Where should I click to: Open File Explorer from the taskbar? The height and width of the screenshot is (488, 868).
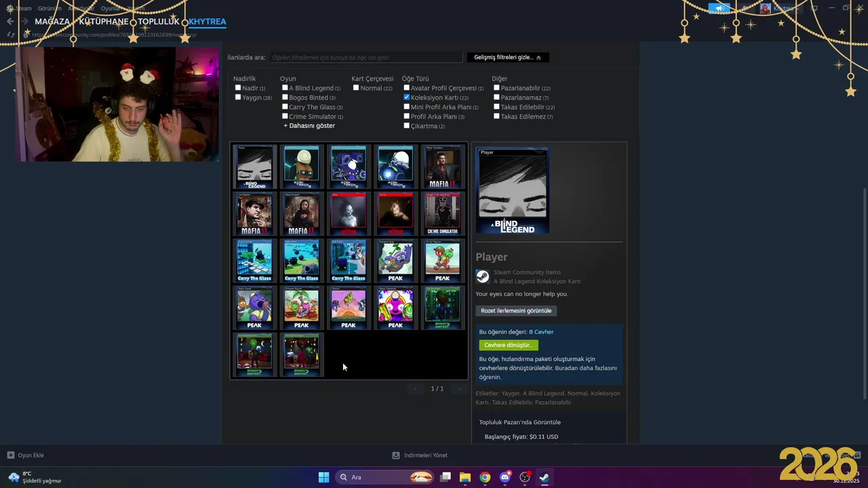pyautogui.click(x=465, y=477)
